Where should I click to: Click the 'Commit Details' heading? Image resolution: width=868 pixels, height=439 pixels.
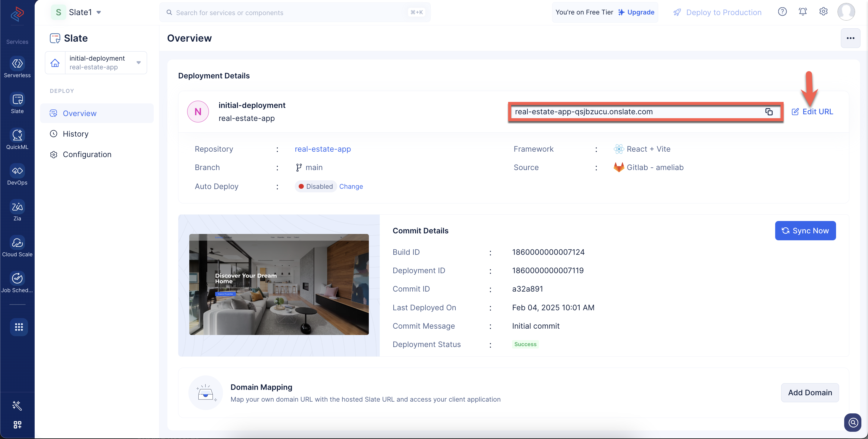[420, 231]
